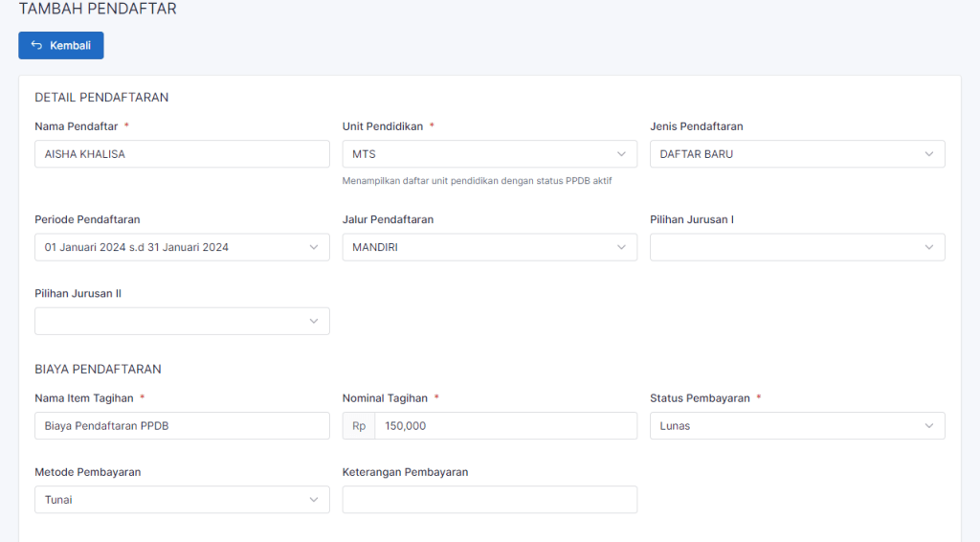Click the Rp currency prefix box
Image resolution: width=980 pixels, height=542 pixels.
(359, 426)
